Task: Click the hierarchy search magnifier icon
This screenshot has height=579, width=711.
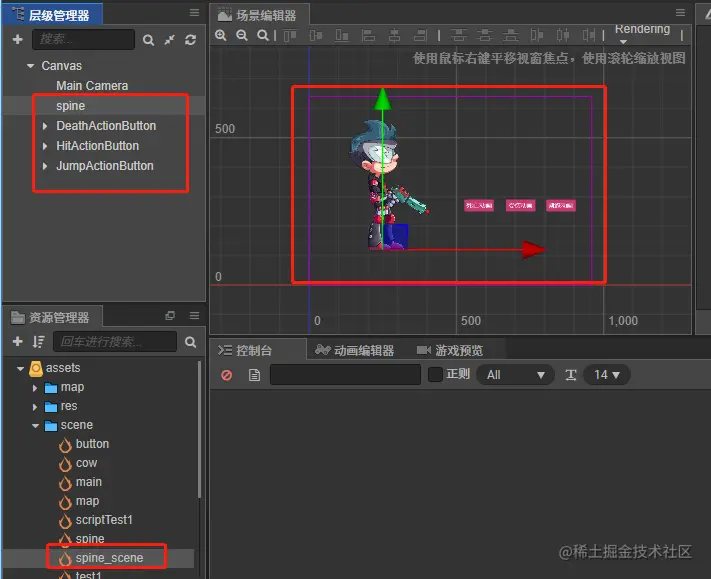Action: pyautogui.click(x=148, y=40)
